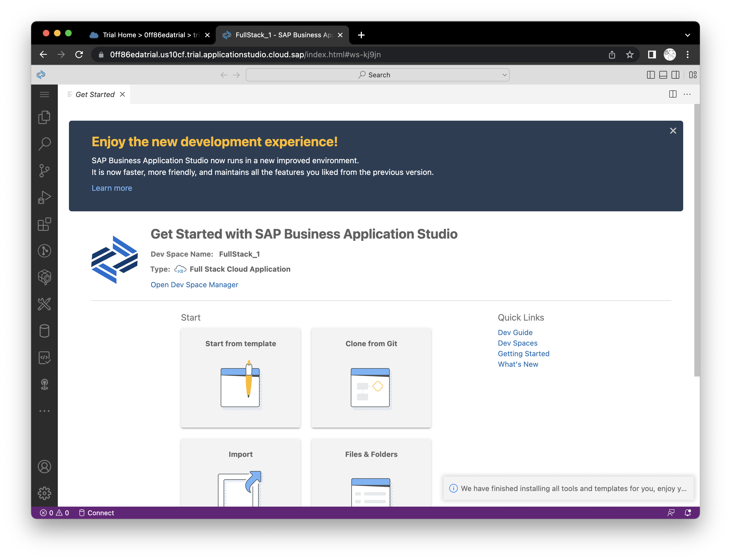Toggle the bottom panel layout button
This screenshot has width=731, height=560.
pos(663,75)
